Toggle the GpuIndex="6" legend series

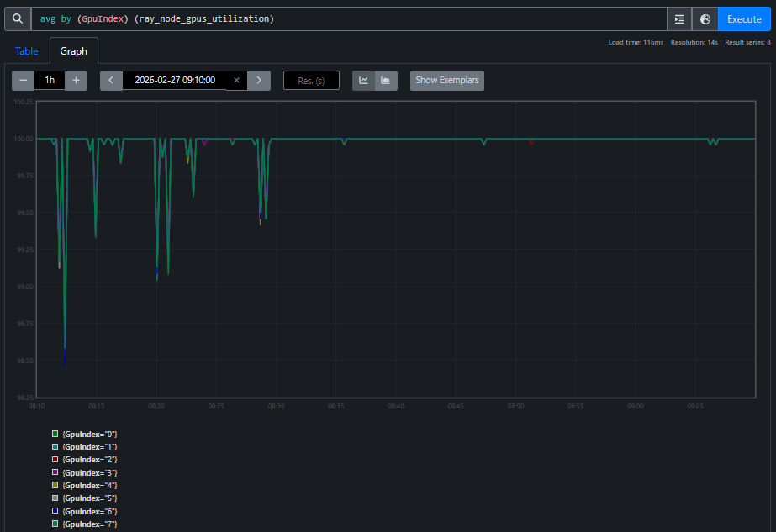91,511
